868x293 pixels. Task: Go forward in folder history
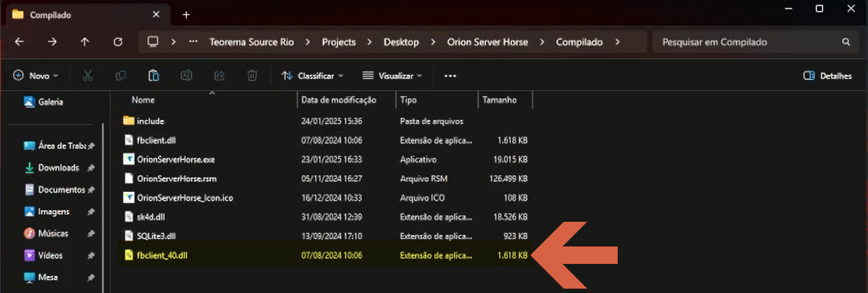click(x=52, y=42)
